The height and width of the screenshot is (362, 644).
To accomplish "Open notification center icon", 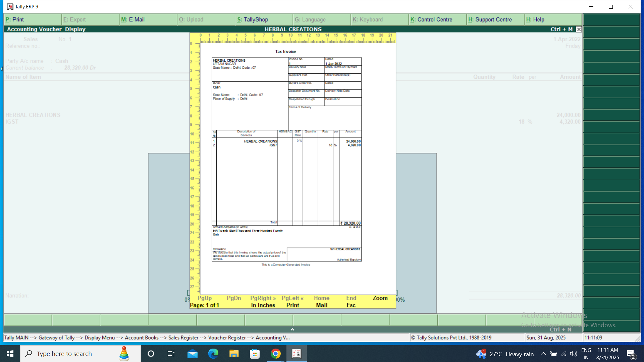I will pyautogui.click(x=631, y=354).
